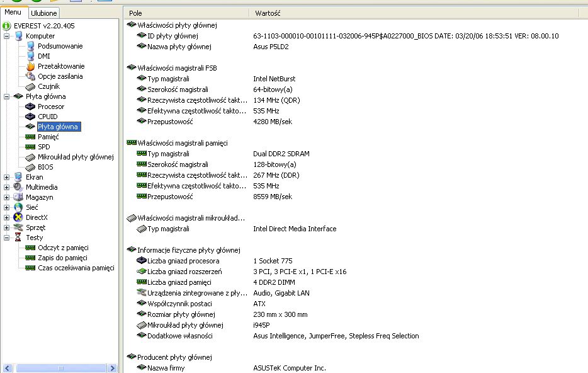Click the Multimedia speaker icon
588x373 pixels.
point(18,187)
